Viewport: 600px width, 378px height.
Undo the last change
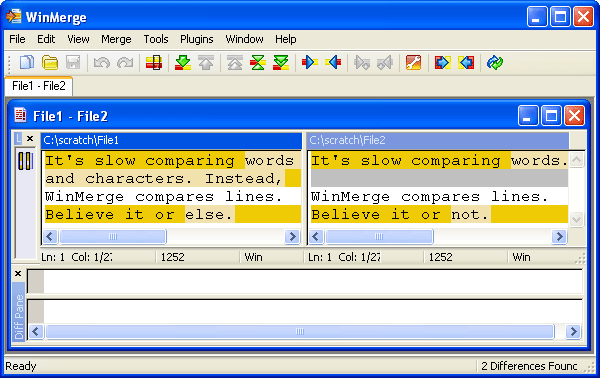[102, 62]
